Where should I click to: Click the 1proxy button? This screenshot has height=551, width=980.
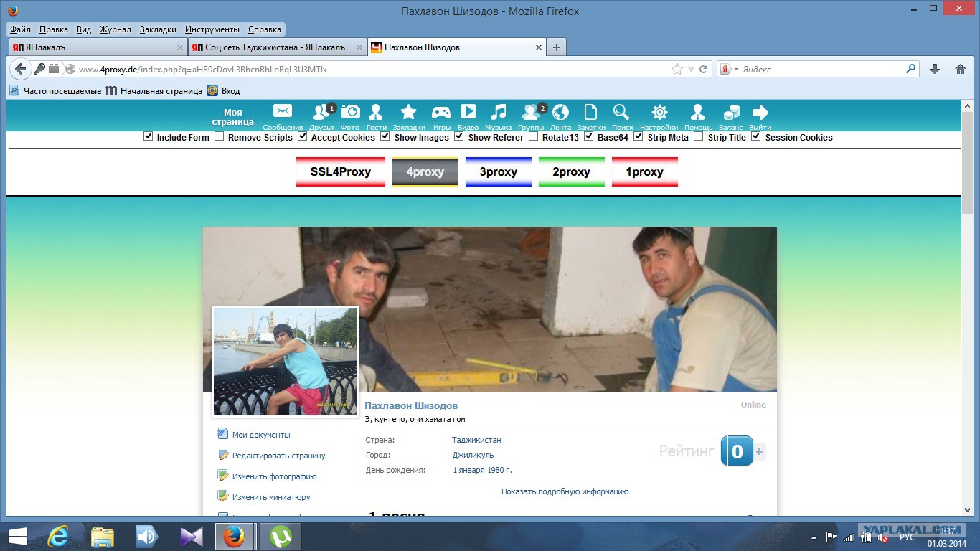[x=645, y=171]
